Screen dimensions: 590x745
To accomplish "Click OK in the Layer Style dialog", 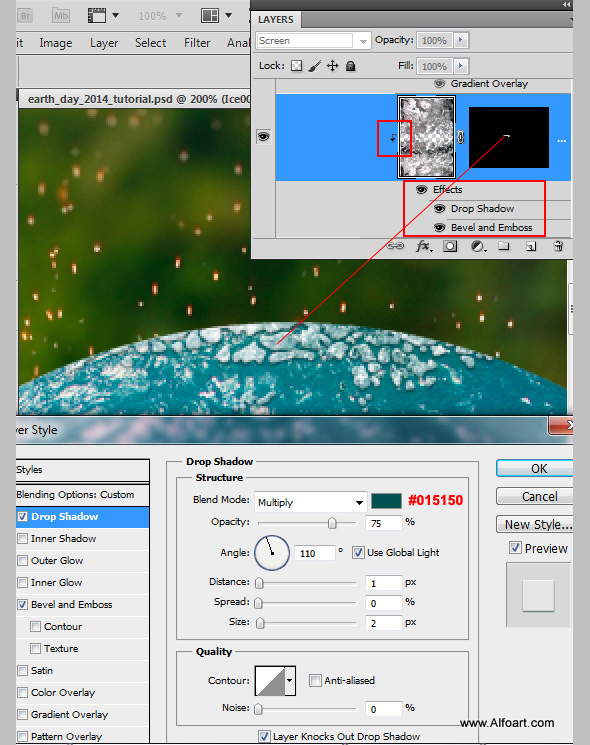I will (534, 468).
